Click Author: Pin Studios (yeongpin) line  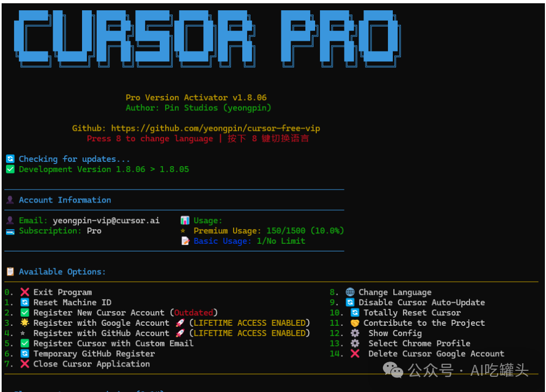click(x=198, y=108)
